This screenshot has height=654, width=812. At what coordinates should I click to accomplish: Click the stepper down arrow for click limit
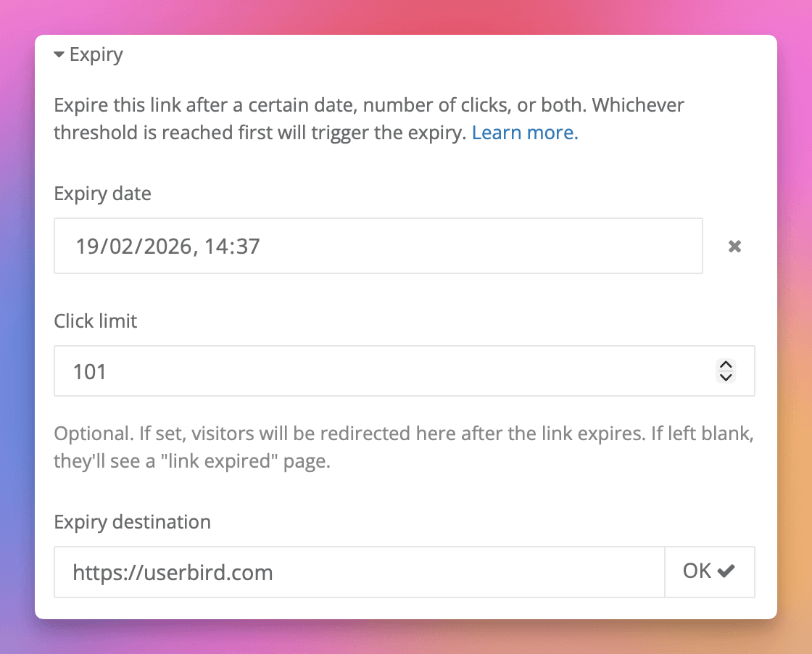click(x=725, y=377)
